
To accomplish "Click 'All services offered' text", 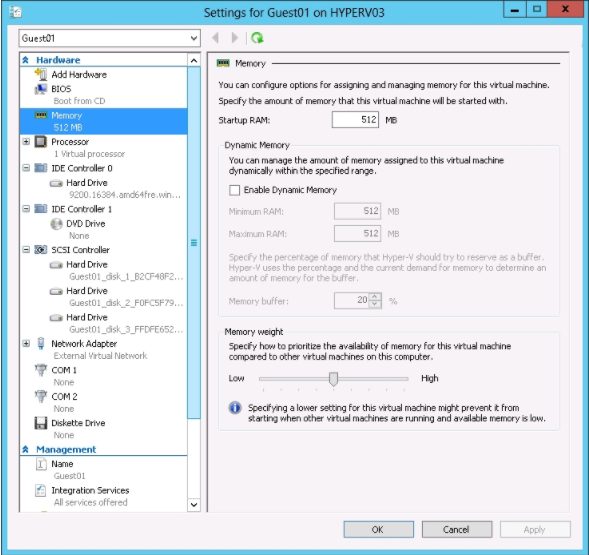I will (91, 502).
